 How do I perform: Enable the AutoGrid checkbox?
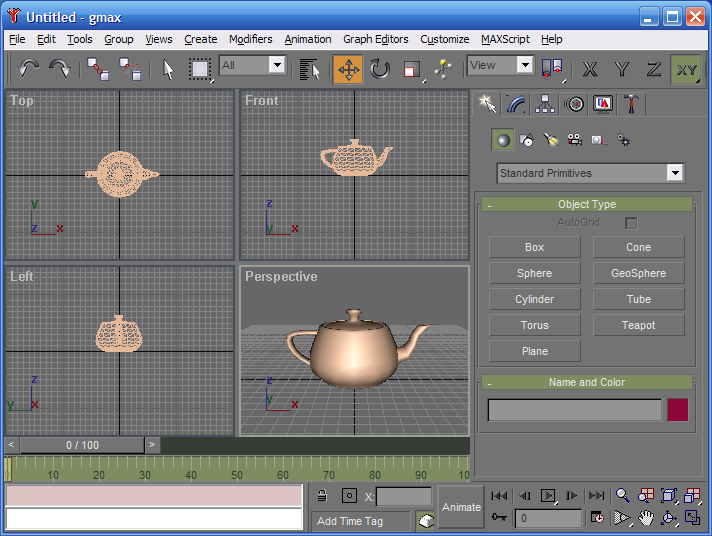click(x=631, y=223)
